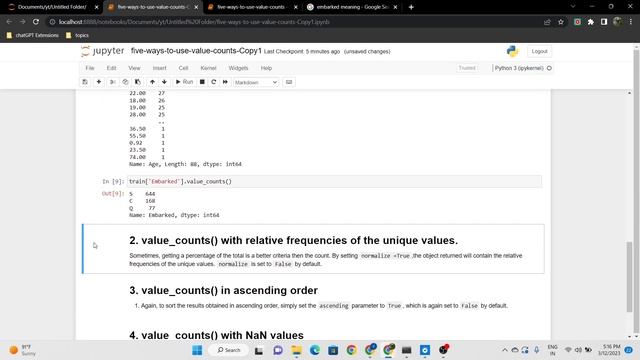Open the Edit menu
This screenshot has width=640, height=360.
tap(111, 68)
